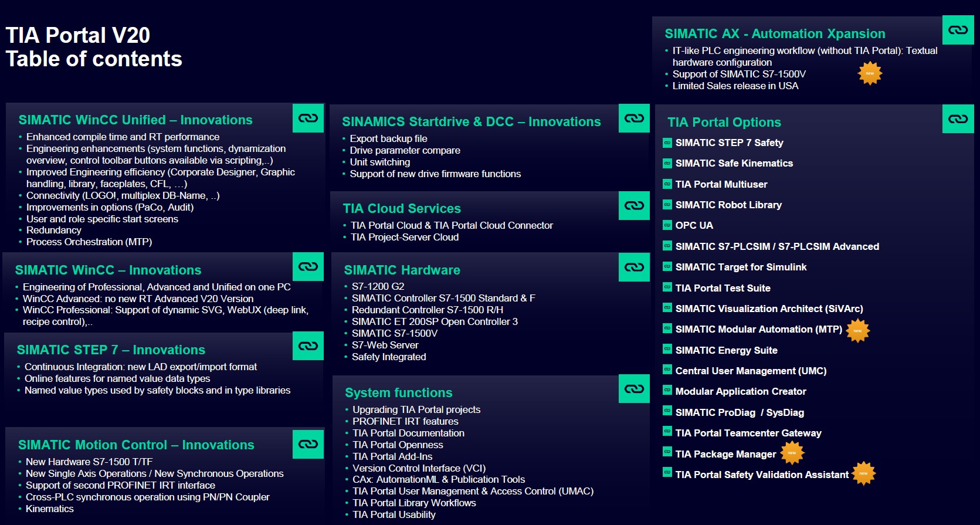
Task: Click new badge next to Modular Automation (MTP)
Action: 857,331
